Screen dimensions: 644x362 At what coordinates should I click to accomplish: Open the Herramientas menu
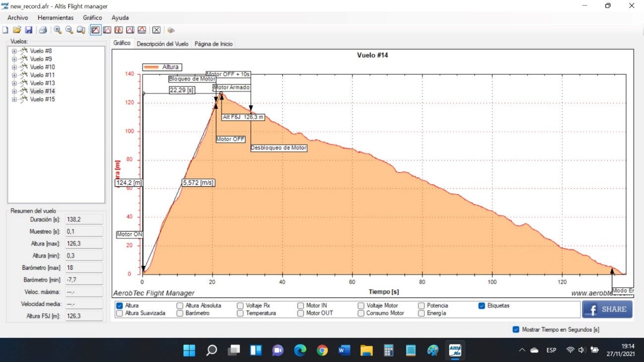click(56, 18)
